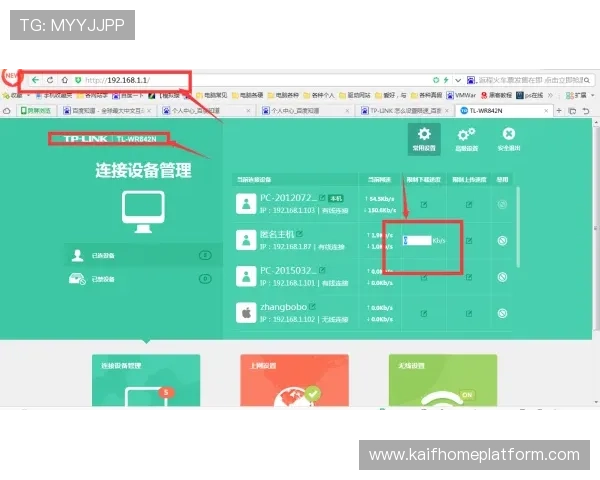Edit upload limit for PC-2012072 row

[x=469, y=205]
